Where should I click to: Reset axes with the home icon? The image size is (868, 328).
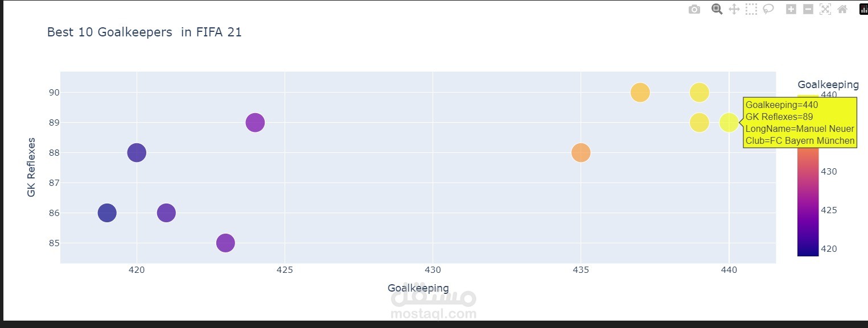pyautogui.click(x=842, y=9)
